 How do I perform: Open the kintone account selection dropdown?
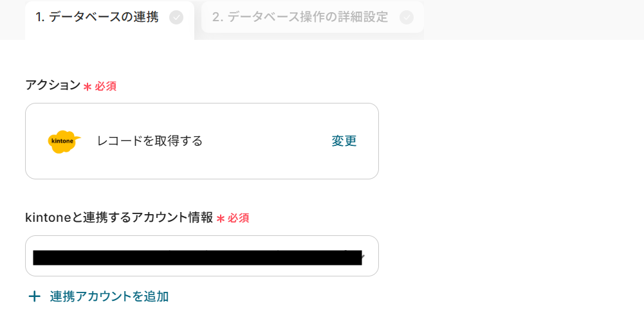click(201, 256)
